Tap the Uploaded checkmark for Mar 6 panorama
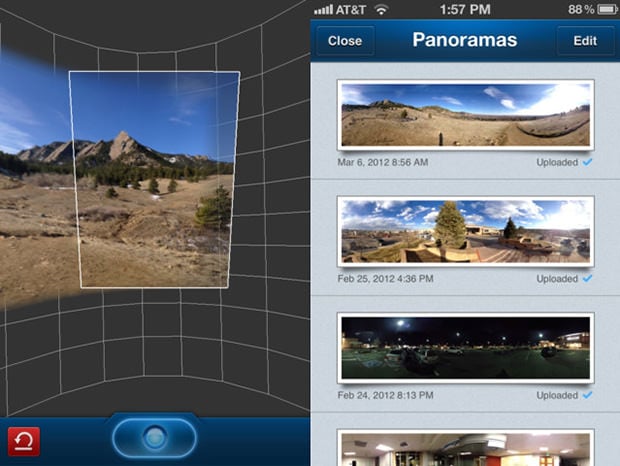The image size is (620, 466). click(588, 162)
